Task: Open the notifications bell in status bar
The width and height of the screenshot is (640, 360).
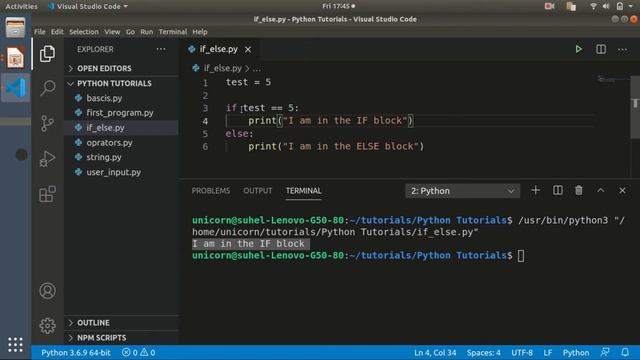Action: pos(625,352)
